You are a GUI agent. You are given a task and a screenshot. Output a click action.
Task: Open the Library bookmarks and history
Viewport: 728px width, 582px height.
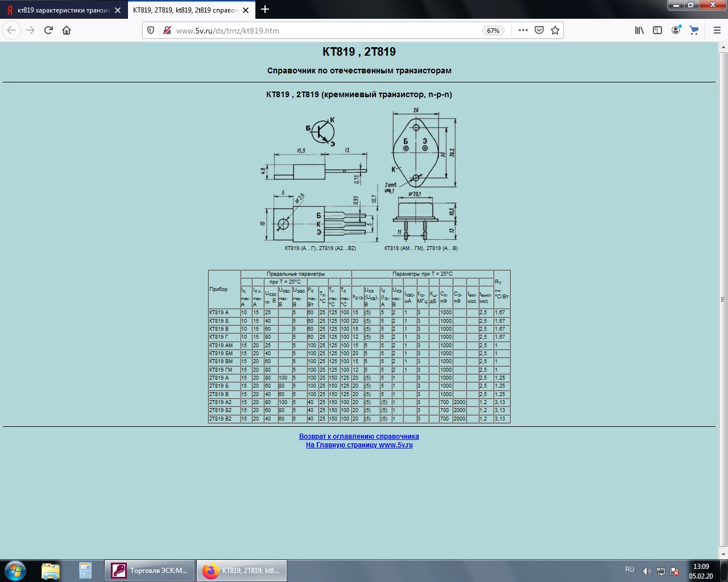[x=639, y=31]
